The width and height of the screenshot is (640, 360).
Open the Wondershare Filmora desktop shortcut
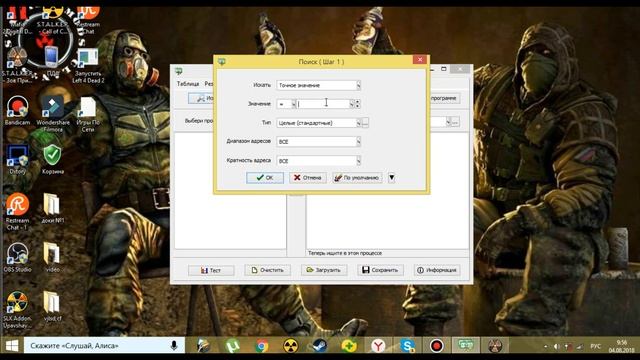pyautogui.click(x=53, y=114)
